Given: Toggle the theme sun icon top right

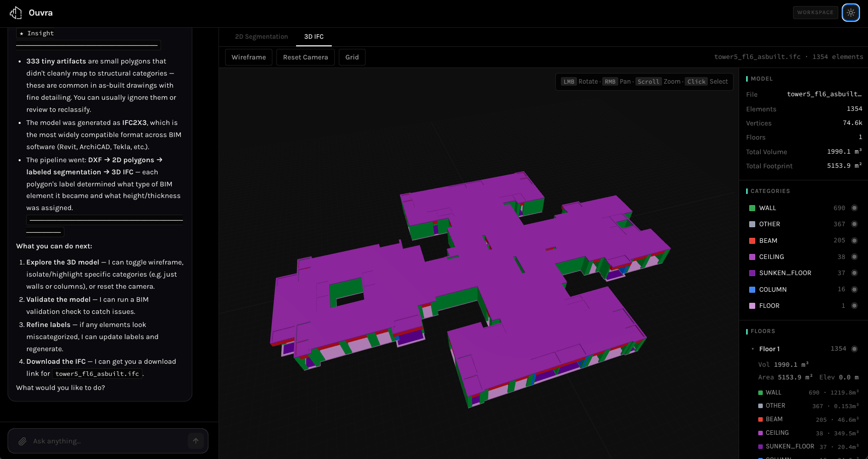Looking at the screenshot, I should 850,13.
